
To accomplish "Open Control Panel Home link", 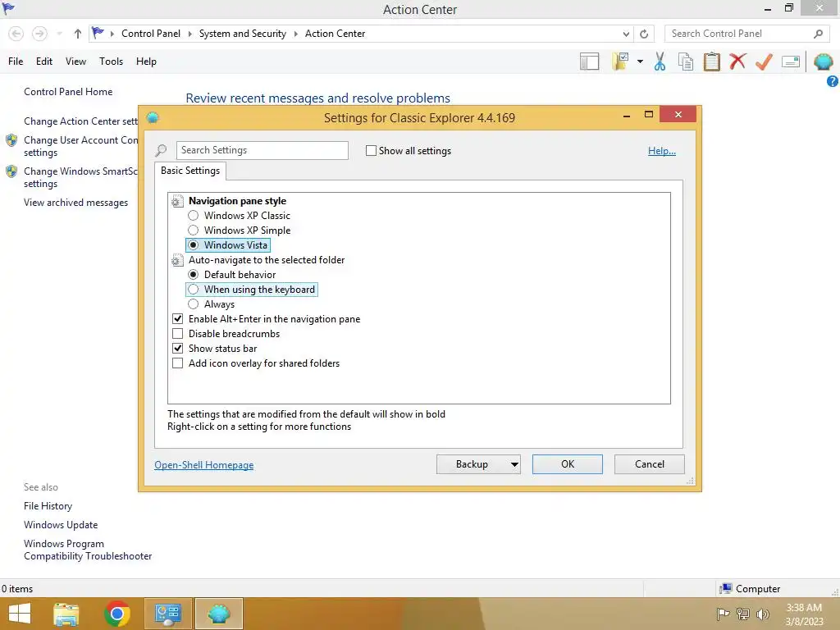I will coord(68,92).
